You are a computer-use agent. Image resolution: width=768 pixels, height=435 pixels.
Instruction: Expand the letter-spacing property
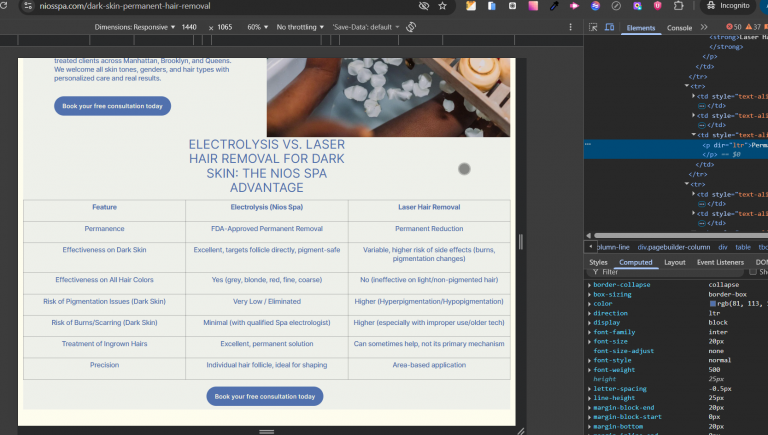tap(590, 388)
